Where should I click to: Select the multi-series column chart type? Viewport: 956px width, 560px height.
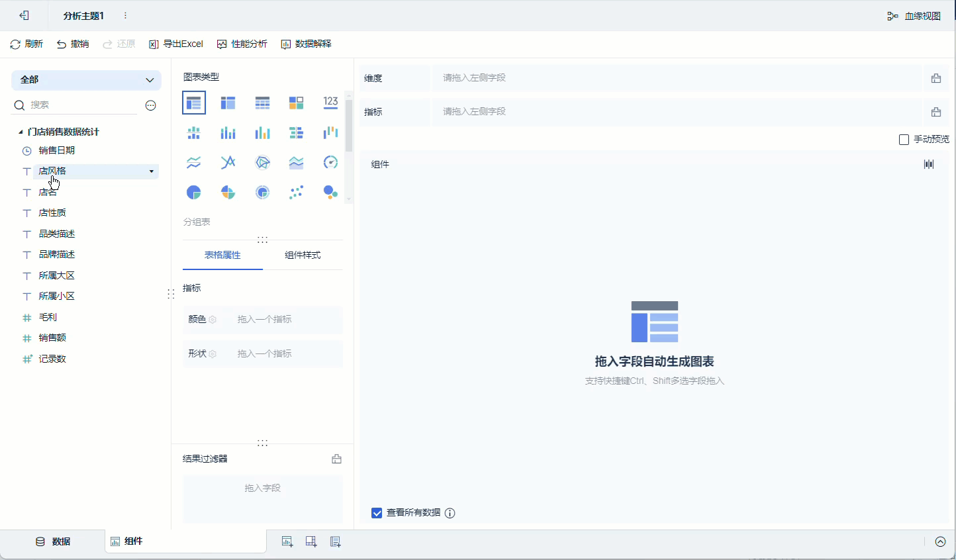point(262,132)
